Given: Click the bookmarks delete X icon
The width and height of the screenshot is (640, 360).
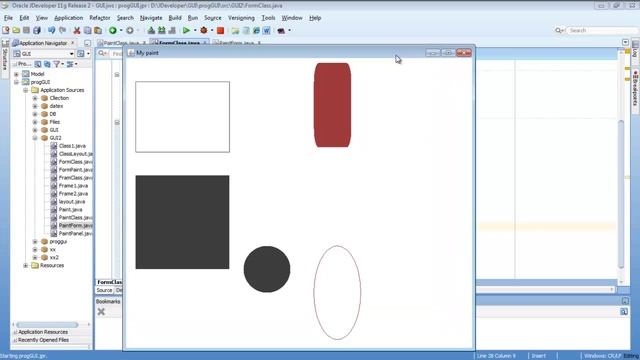Looking at the screenshot, I should [101, 312].
